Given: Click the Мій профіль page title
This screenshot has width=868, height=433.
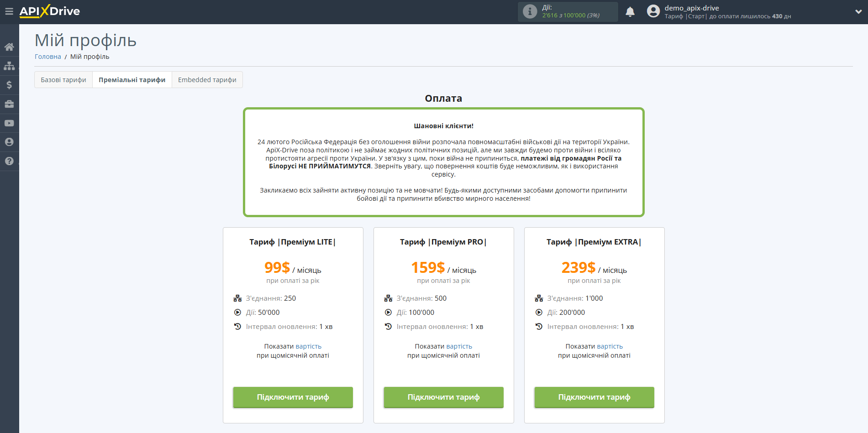Looking at the screenshot, I should (x=86, y=41).
